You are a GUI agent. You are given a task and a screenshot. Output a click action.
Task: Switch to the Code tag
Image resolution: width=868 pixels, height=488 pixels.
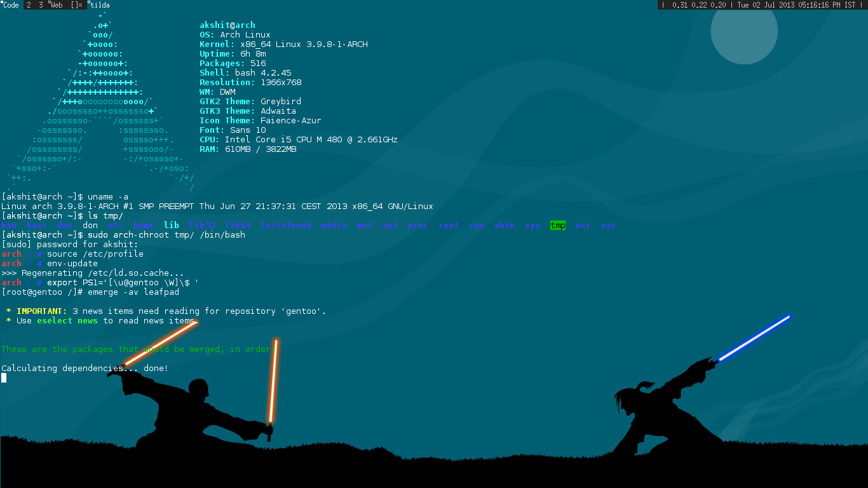pyautogui.click(x=11, y=5)
